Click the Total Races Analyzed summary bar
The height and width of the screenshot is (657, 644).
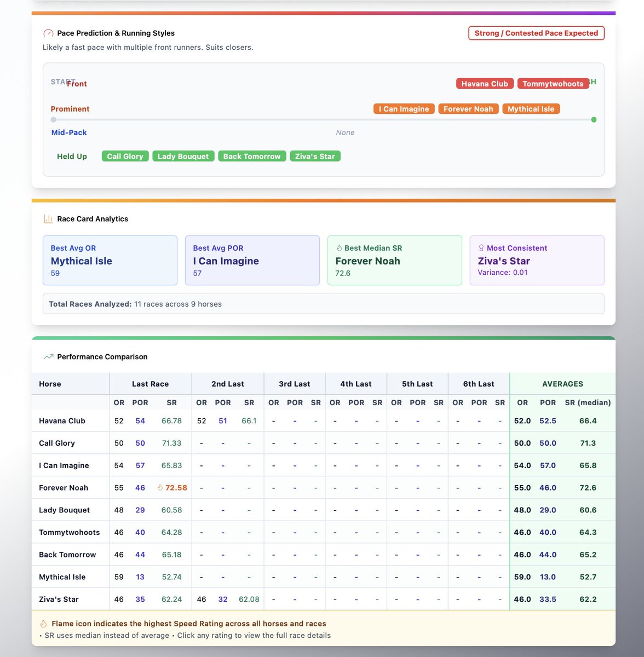point(324,304)
